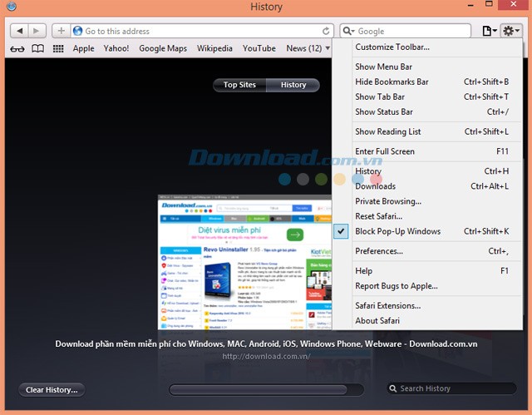
Task: Open the page menu dropdown
Action: (x=490, y=31)
